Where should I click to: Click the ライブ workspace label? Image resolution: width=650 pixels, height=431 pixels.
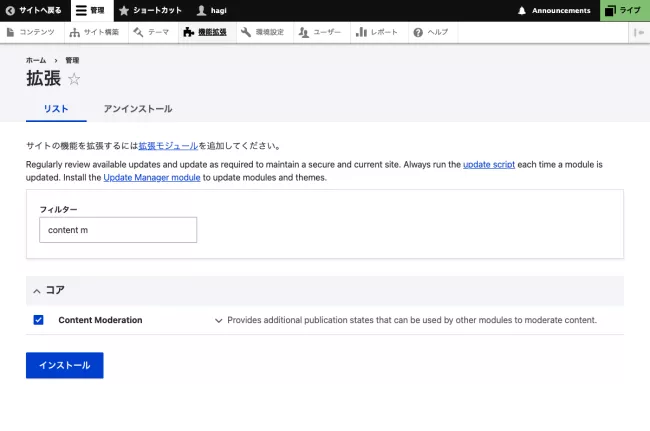630,10
